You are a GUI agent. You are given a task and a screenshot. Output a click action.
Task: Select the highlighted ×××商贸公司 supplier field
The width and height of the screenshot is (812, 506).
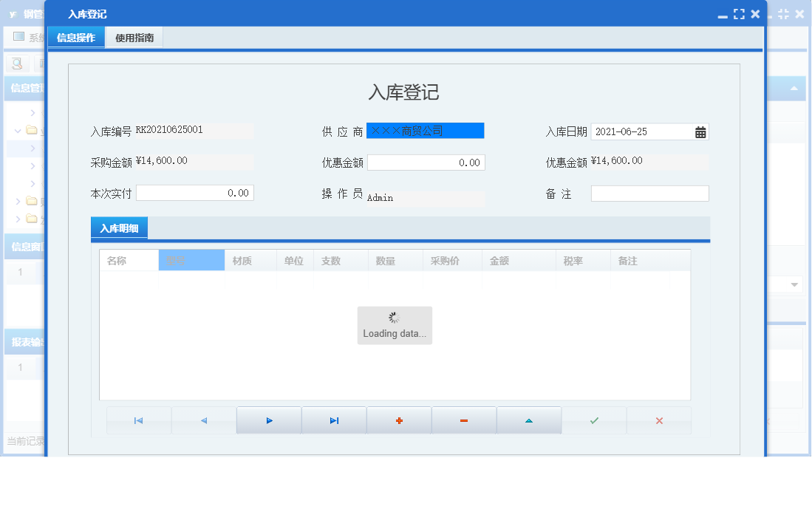coord(426,130)
